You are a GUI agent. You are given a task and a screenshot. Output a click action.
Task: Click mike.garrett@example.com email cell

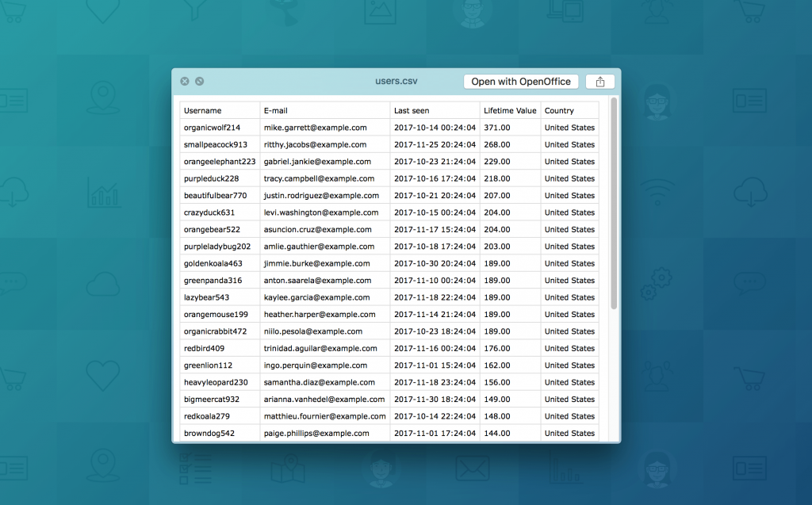[x=316, y=128]
